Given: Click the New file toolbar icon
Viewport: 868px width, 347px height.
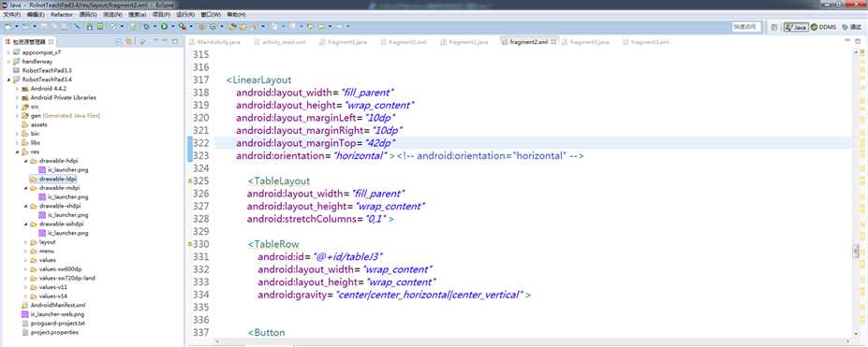Looking at the screenshot, I should click(7, 26).
